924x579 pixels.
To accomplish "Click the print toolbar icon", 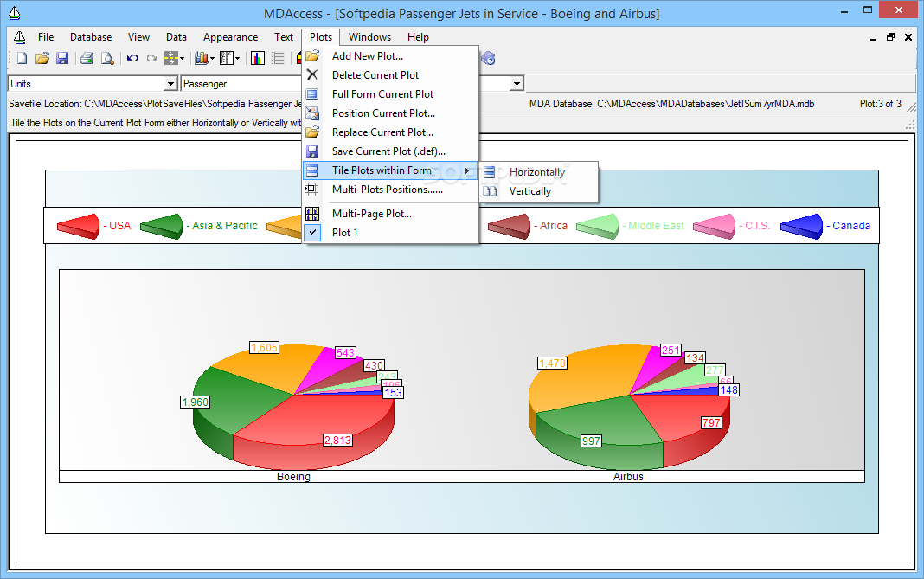I will point(87,58).
